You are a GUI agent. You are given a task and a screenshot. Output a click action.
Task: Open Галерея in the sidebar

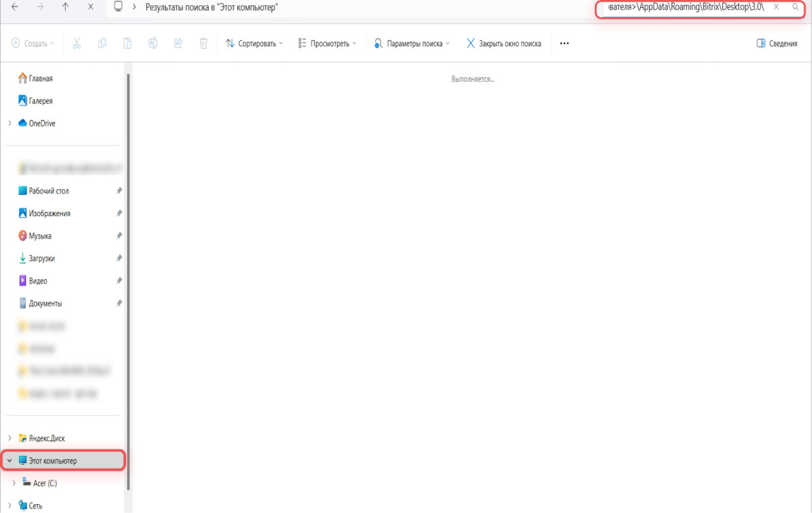click(41, 101)
